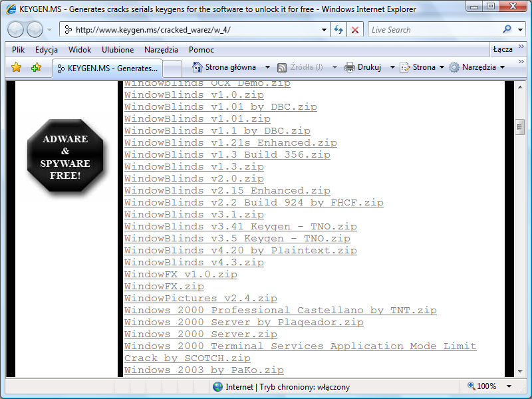Open the Narzędzia menu in menu bar
532x399 pixels.
click(x=161, y=50)
